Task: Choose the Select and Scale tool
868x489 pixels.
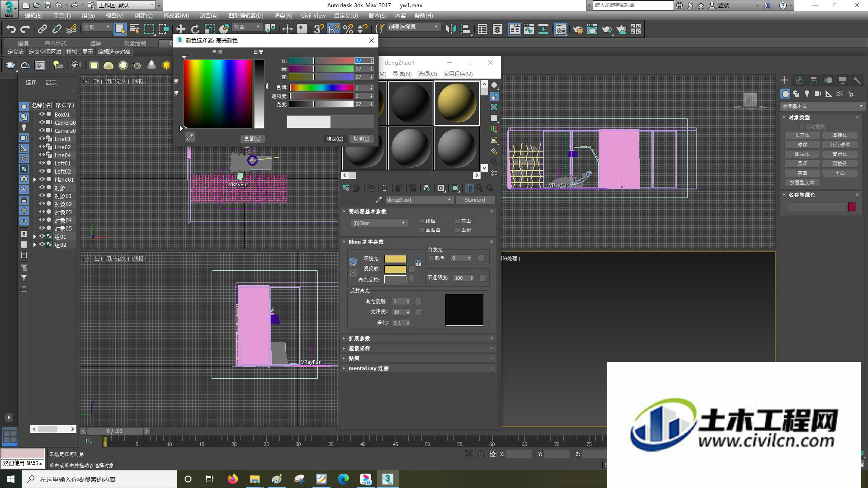Action: (x=209, y=29)
